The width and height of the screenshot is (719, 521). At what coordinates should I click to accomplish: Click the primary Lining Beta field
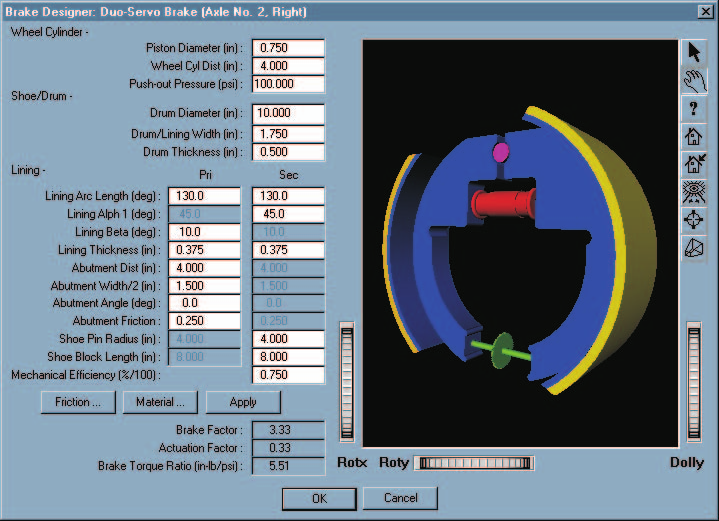click(x=205, y=232)
